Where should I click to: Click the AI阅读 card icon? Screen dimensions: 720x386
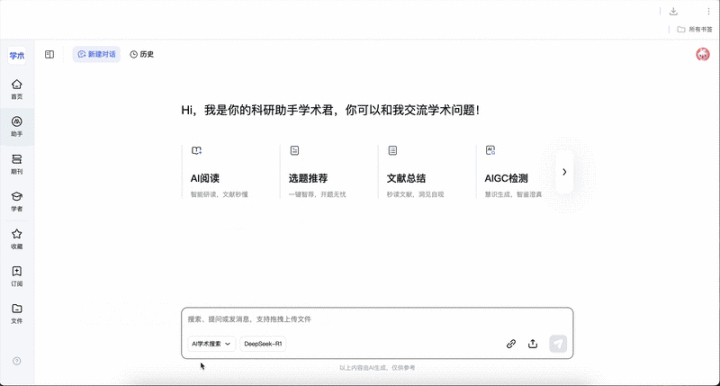pos(197,151)
